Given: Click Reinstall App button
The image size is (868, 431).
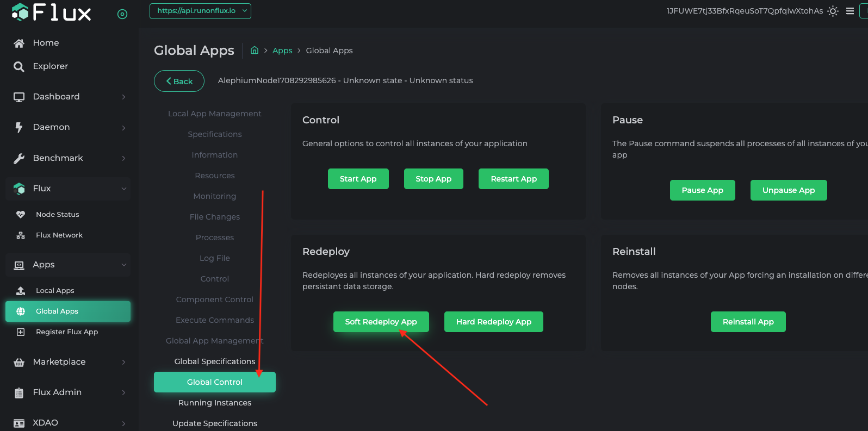Looking at the screenshot, I should tap(748, 322).
